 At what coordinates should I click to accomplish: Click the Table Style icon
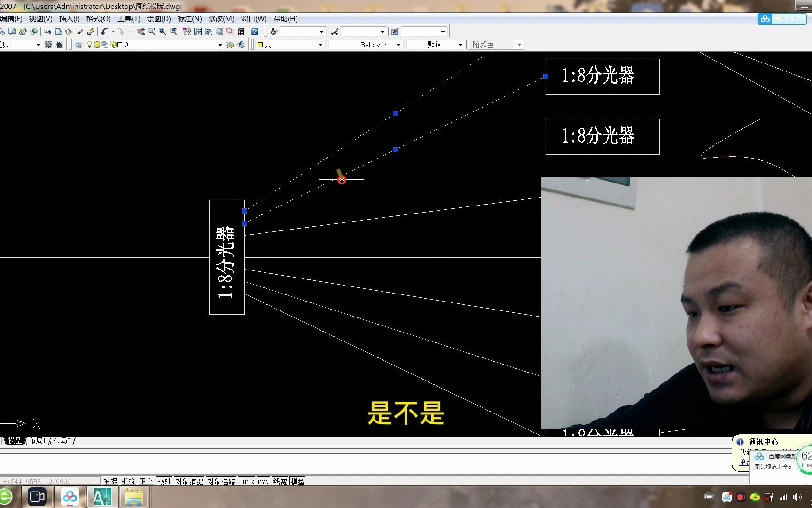point(395,32)
